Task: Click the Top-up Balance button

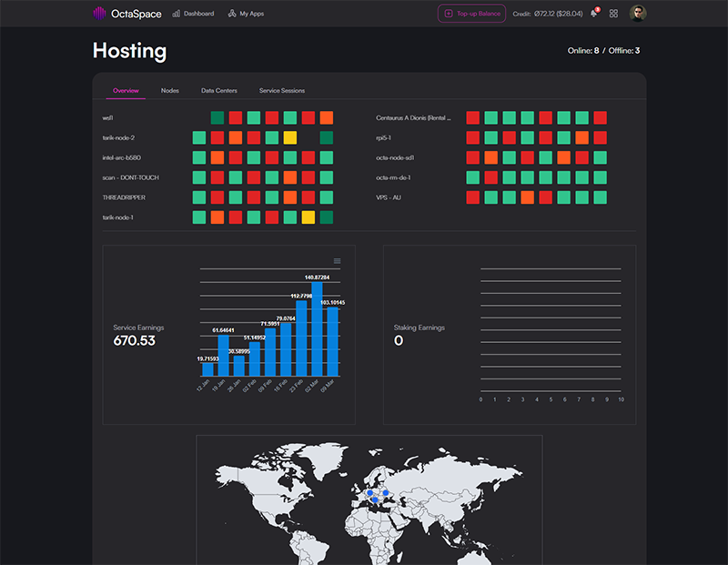Action: [471, 14]
